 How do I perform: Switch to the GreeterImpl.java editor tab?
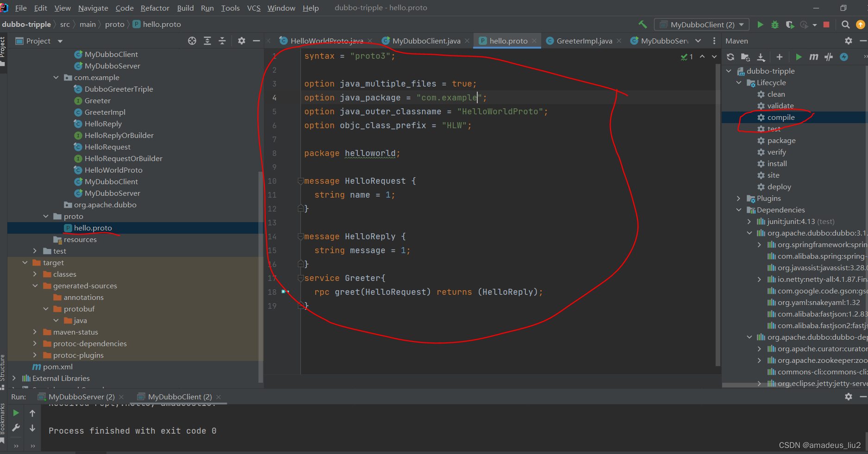pyautogui.click(x=584, y=41)
